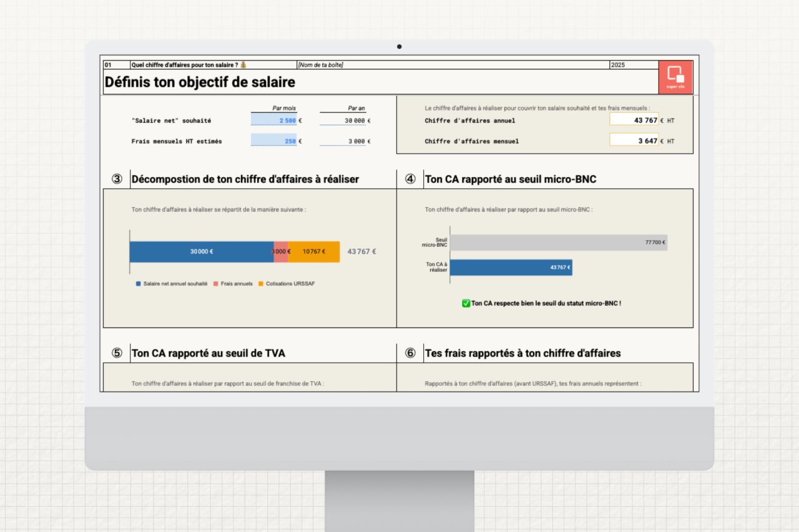Click the grey Seuil micro-BNC 77 700 € bar
Image resolution: width=799 pixels, height=532 pixels.
pyautogui.click(x=558, y=243)
